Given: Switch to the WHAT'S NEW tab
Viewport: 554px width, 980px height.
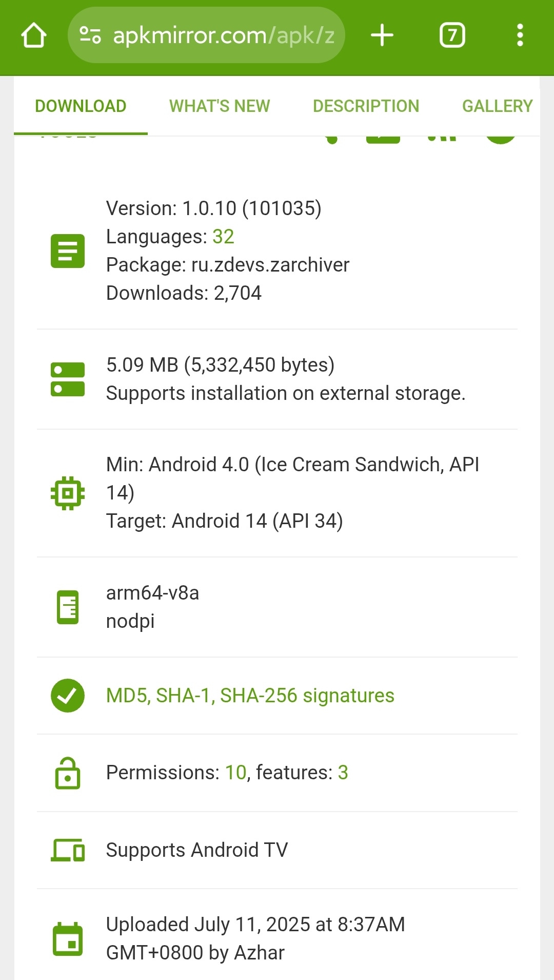Looking at the screenshot, I should click(x=220, y=106).
